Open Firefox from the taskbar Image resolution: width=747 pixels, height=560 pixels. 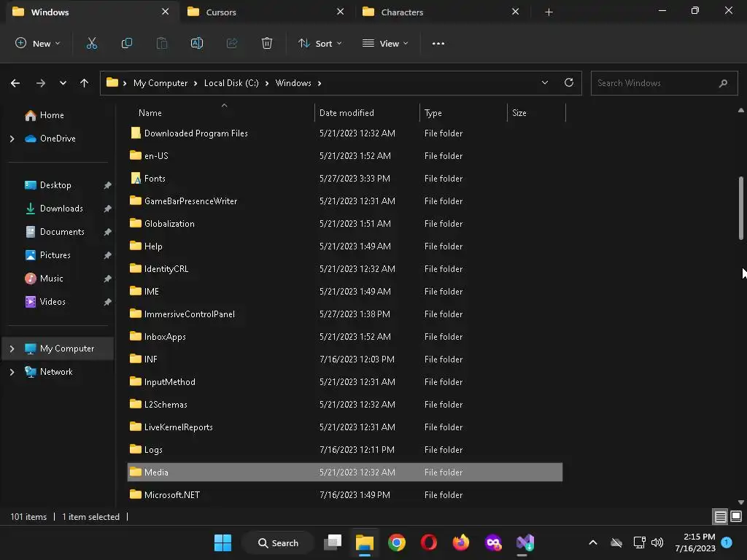461,542
